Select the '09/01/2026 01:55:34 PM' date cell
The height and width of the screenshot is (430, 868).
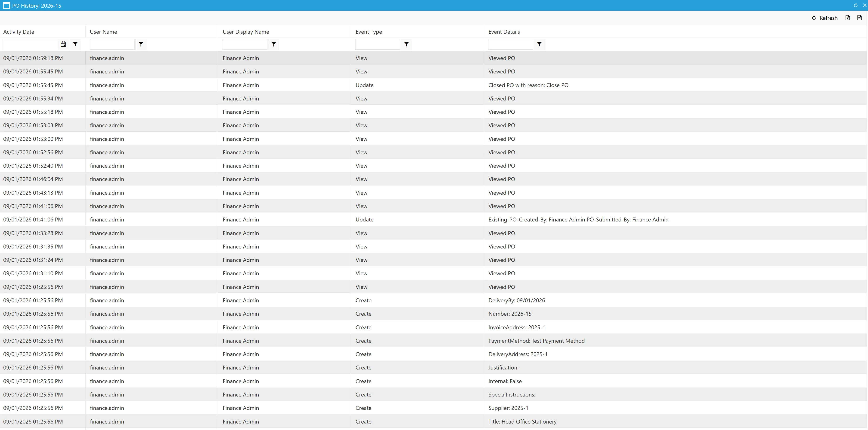pyautogui.click(x=43, y=98)
